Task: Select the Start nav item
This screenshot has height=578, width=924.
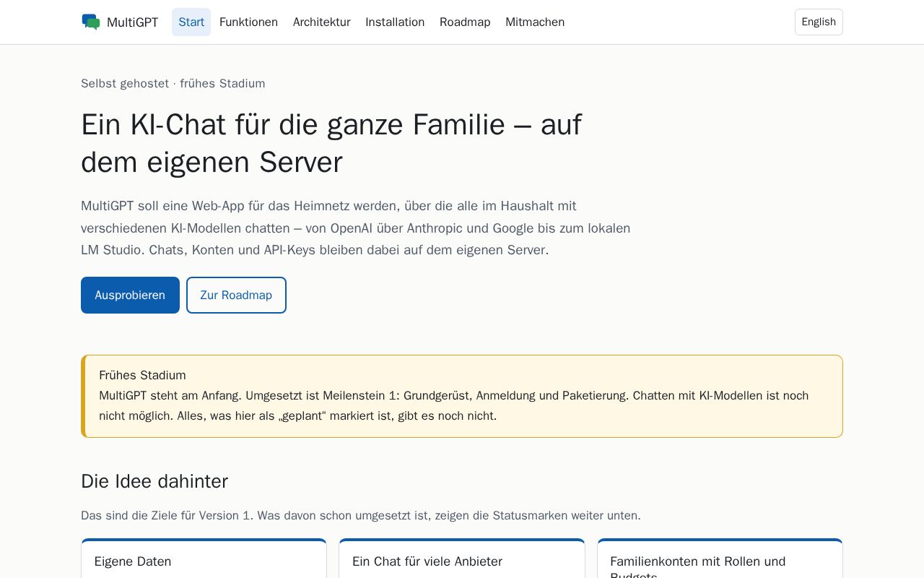Action: click(x=191, y=22)
